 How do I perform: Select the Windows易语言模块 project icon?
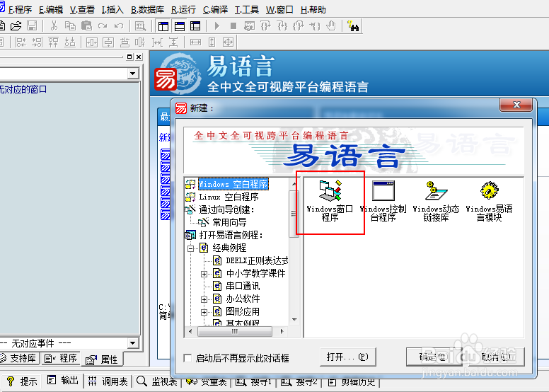click(x=489, y=201)
